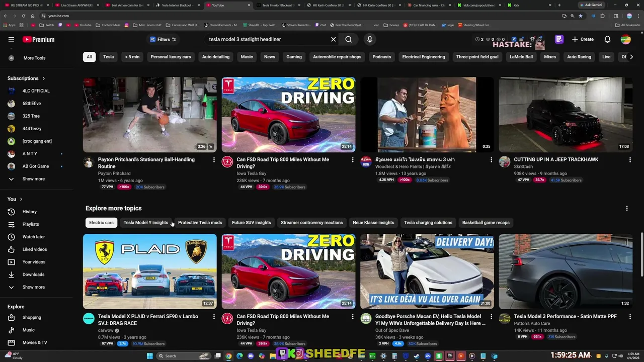Image resolution: width=644 pixels, height=362 pixels.
Task: Open Explore more topics options menu
Action: (x=627, y=208)
